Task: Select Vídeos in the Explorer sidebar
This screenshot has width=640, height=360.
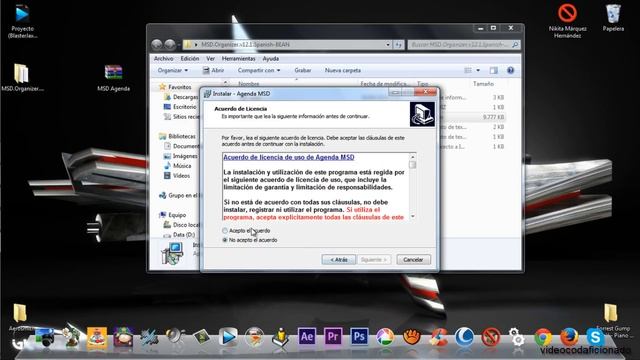Action: 177,176
